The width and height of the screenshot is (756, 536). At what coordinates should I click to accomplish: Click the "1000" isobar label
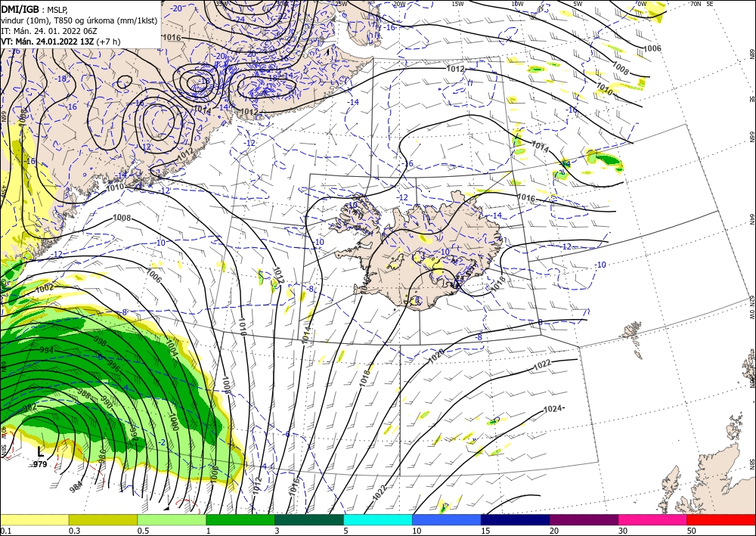click(174, 422)
